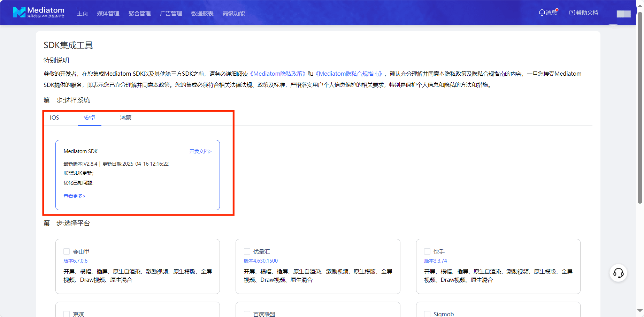Check the 京媒 platform checkbox
The image size is (644, 317).
[67, 314]
